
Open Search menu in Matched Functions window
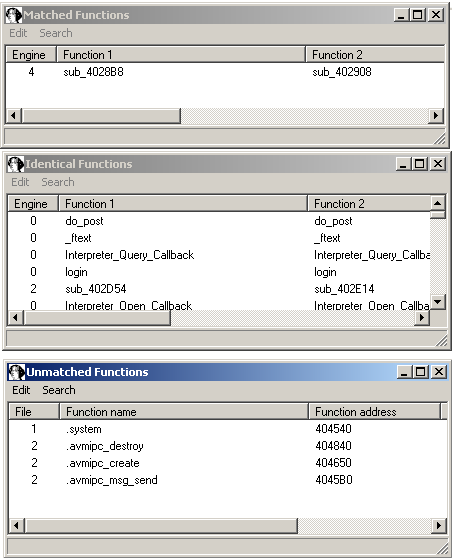tap(56, 33)
